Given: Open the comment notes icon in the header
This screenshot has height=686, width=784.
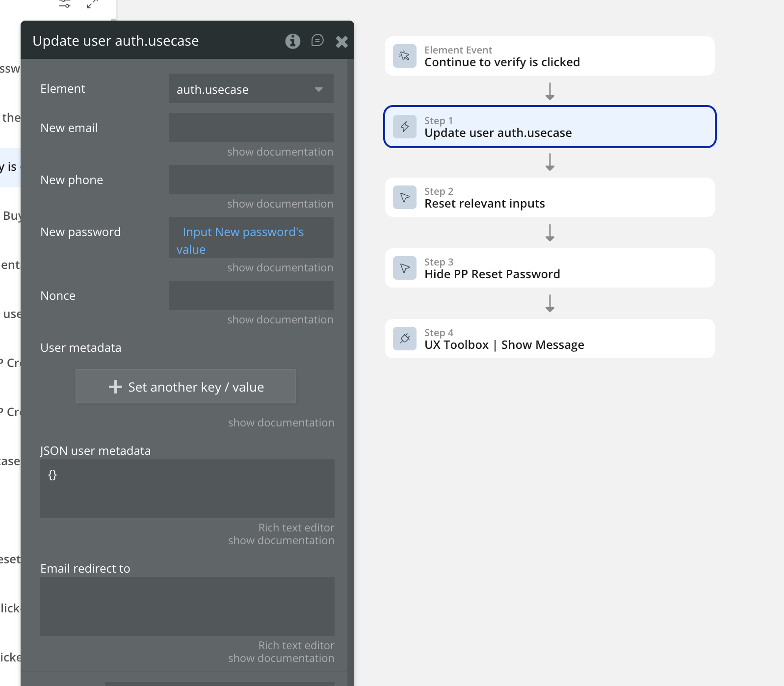Looking at the screenshot, I should point(317,40).
